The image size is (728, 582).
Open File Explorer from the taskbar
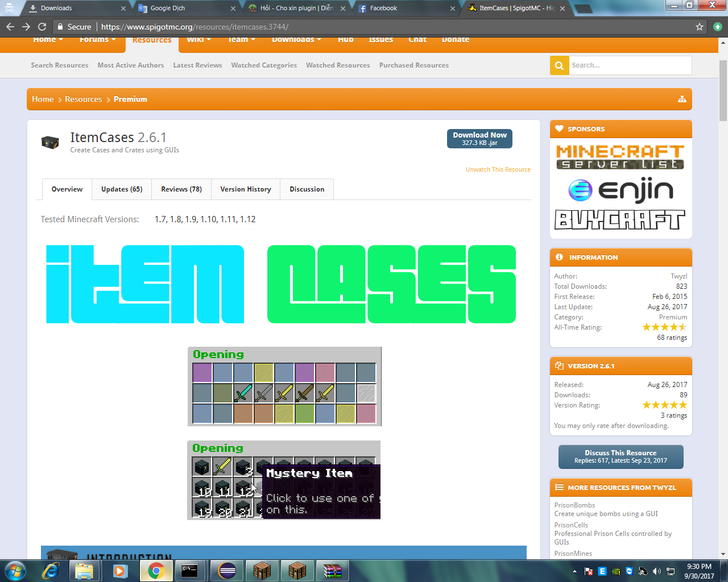[84, 571]
